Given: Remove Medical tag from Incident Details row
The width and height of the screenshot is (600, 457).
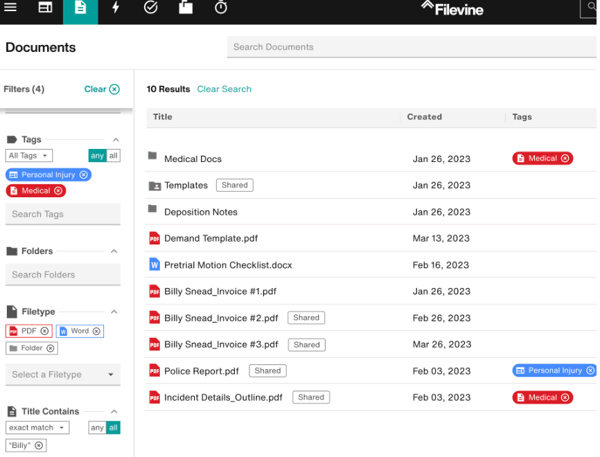Looking at the screenshot, I should 565,398.
